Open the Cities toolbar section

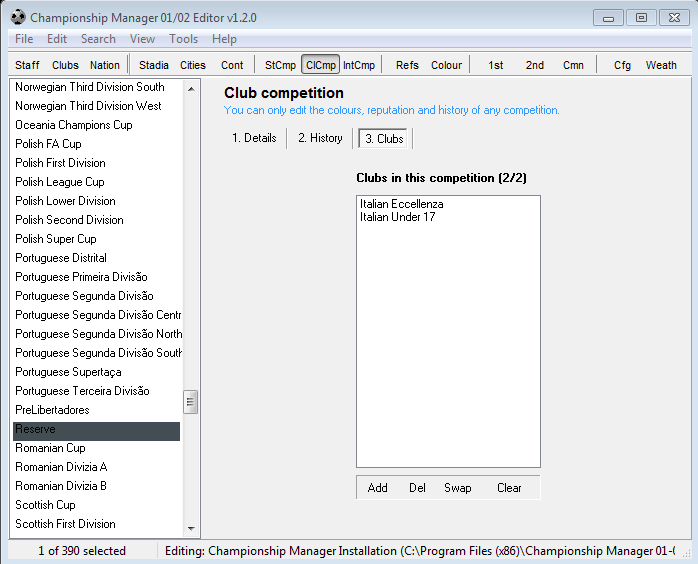pyautogui.click(x=193, y=65)
